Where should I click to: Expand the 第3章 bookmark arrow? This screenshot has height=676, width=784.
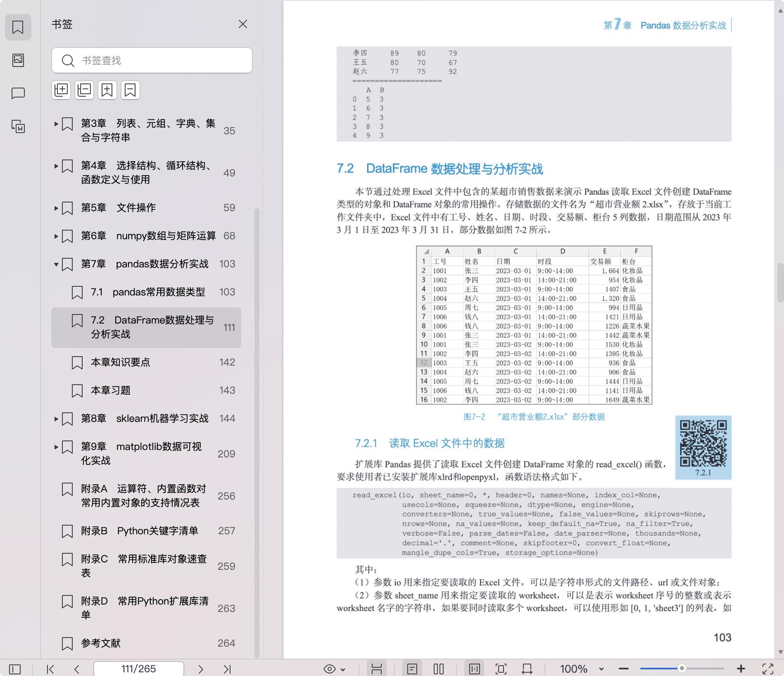[x=56, y=124]
